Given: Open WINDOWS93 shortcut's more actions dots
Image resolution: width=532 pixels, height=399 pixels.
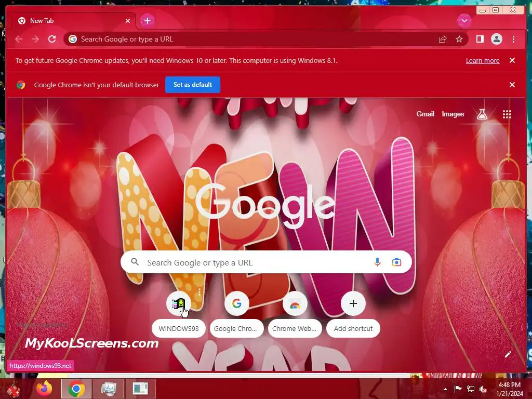Looking at the screenshot, I should click(x=199, y=292).
